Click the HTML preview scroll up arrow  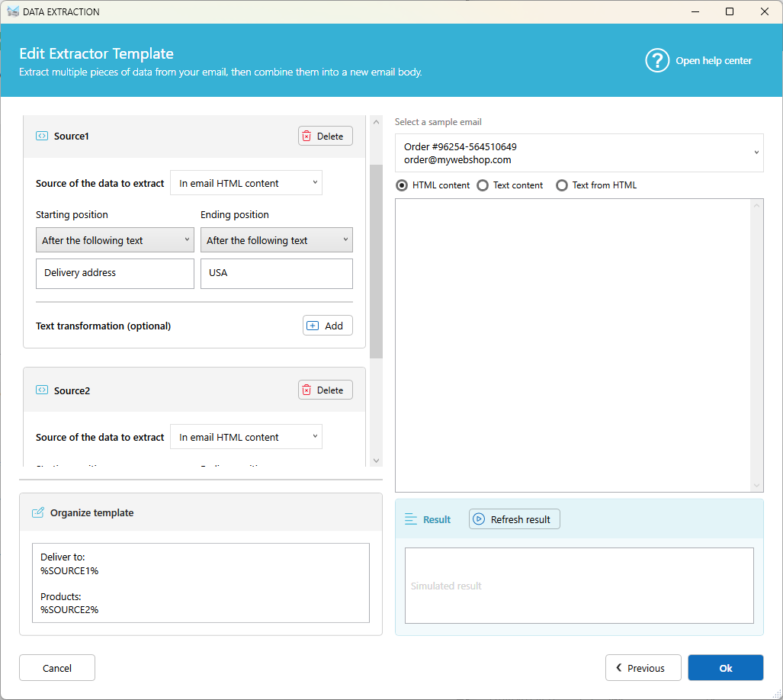[756, 206]
